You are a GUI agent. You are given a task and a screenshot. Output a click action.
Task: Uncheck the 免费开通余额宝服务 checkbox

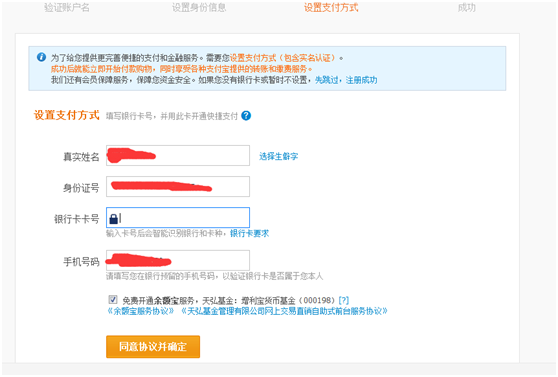pyautogui.click(x=113, y=299)
